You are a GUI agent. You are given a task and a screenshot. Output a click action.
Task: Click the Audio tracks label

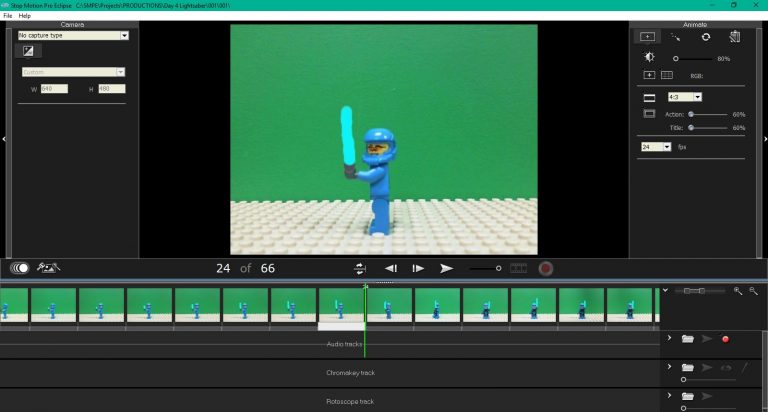pyautogui.click(x=344, y=344)
